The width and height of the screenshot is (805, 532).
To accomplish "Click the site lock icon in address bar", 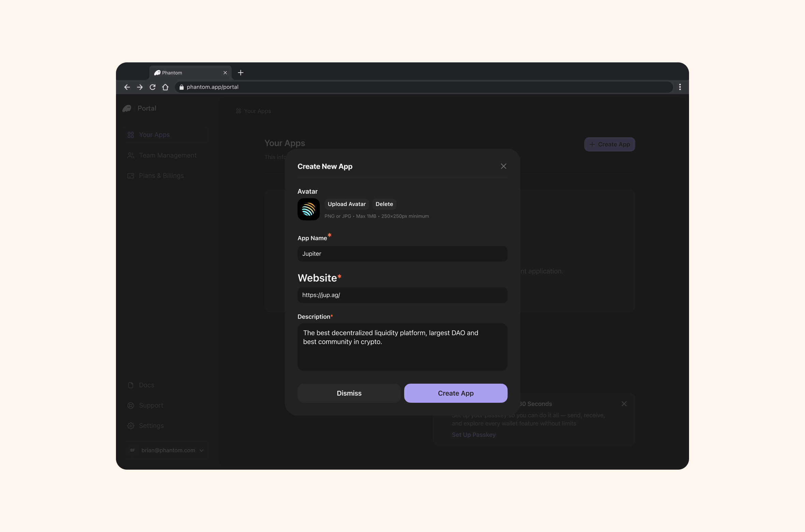I will tap(181, 87).
